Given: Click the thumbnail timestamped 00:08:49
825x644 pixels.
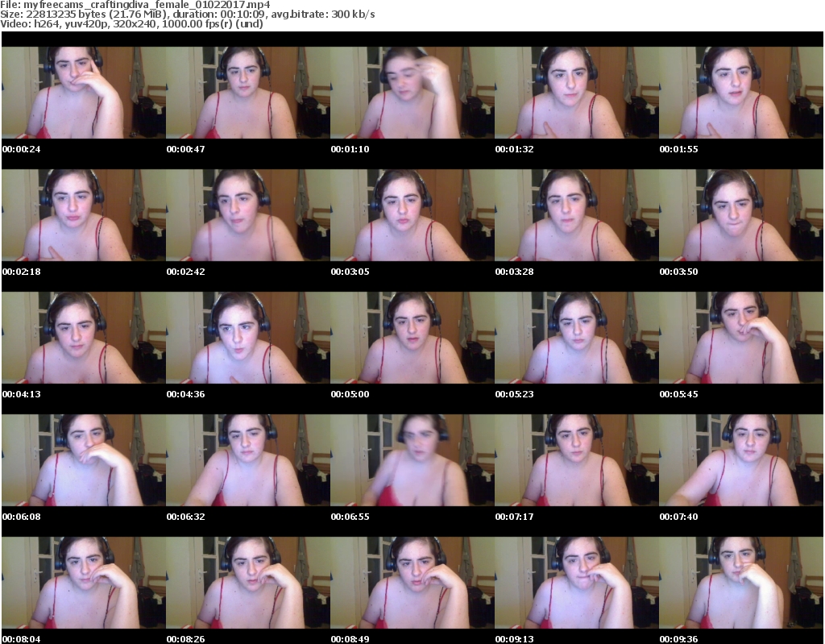Looking at the screenshot, I should tap(412, 583).
